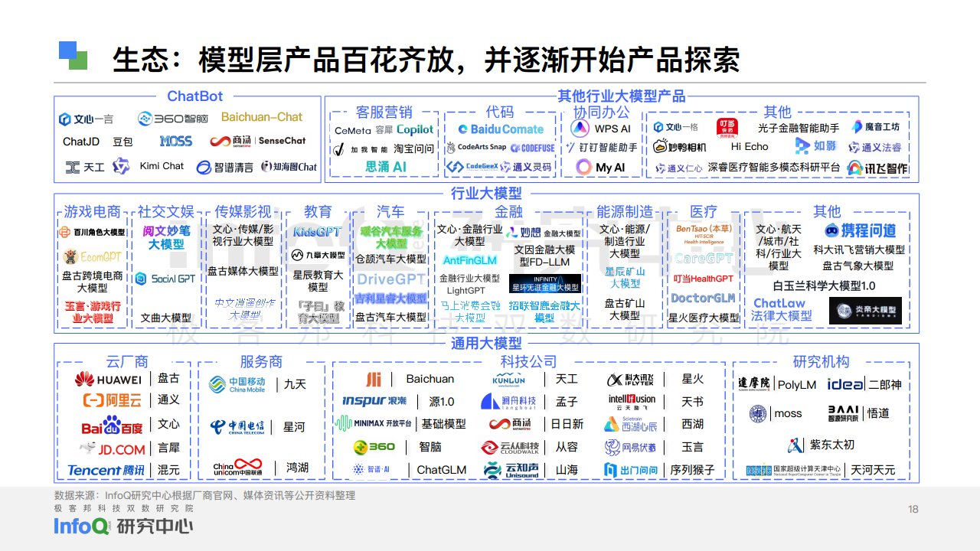Click the 网易伏羲 logo beside 玉言
Image resolution: width=980 pixels, height=551 pixels.
[630, 447]
